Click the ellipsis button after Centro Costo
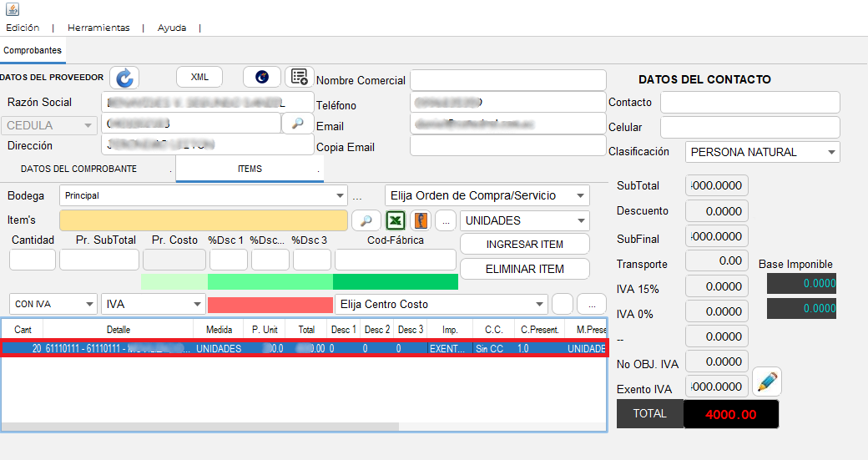Viewport: 868px width, 460px height. [592, 305]
